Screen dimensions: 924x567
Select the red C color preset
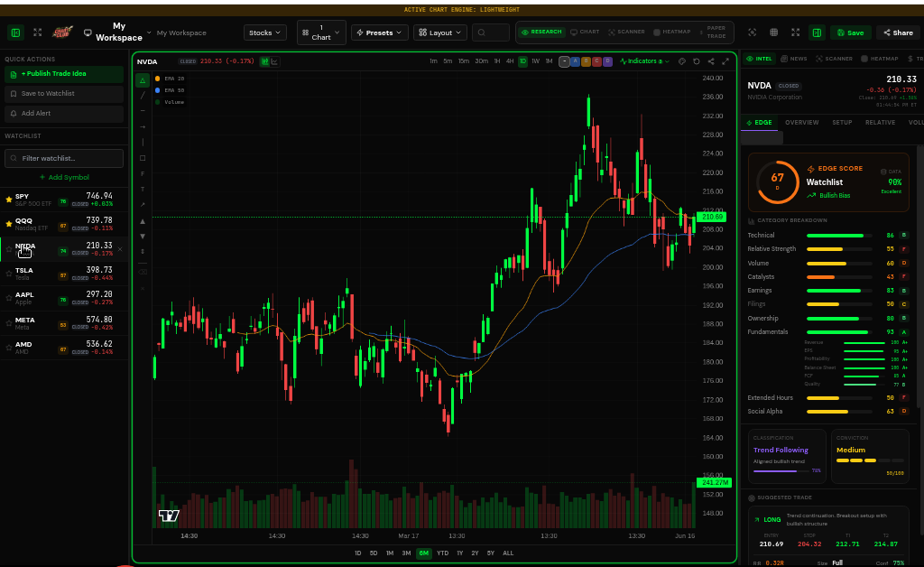[596, 61]
